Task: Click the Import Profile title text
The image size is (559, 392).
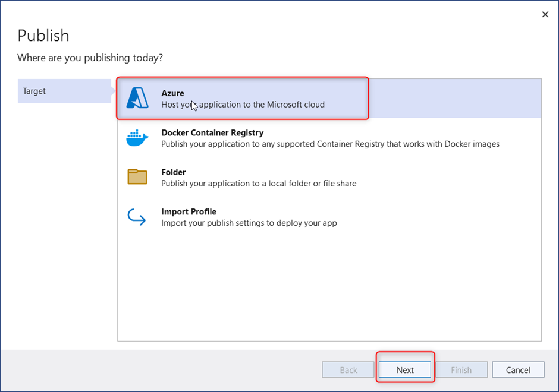Action: pos(189,212)
